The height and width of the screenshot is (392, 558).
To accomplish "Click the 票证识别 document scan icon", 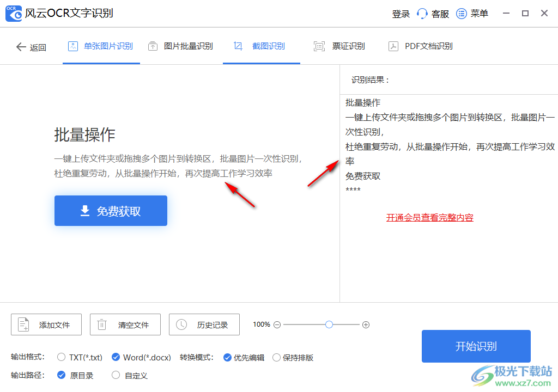I will [x=319, y=46].
